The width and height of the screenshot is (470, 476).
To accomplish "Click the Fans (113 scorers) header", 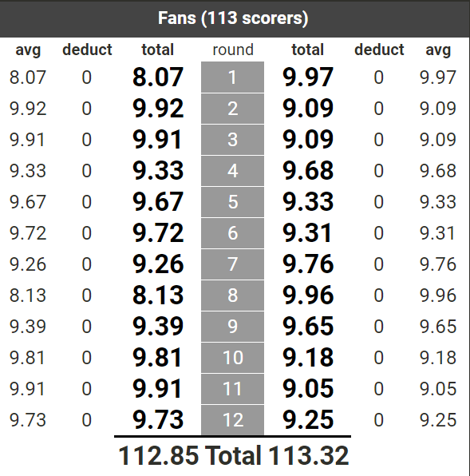I will [233, 18].
